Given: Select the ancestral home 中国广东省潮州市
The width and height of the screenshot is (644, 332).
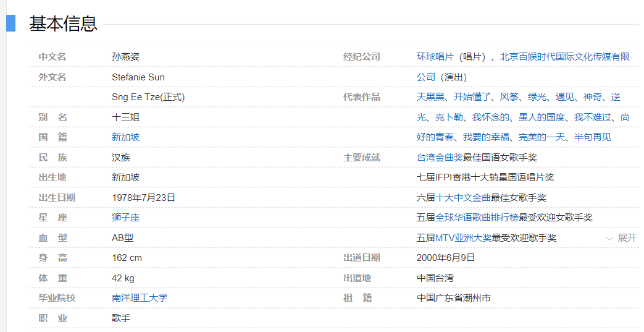Looking at the screenshot, I should (453, 297).
